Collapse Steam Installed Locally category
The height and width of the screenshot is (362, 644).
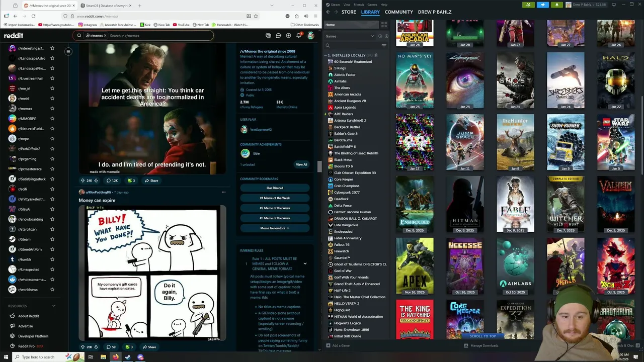tap(326, 55)
